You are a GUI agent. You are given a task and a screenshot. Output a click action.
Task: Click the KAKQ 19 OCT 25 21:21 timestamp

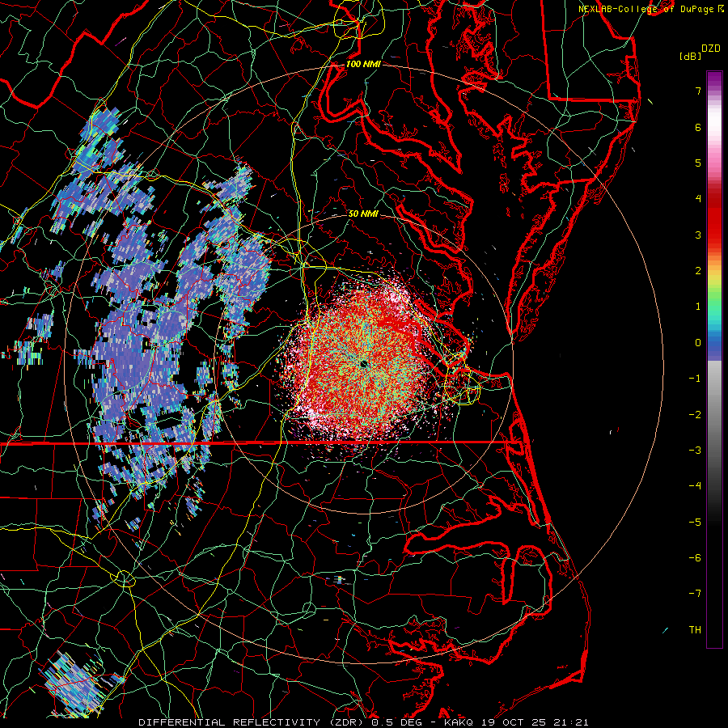pos(516,722)
